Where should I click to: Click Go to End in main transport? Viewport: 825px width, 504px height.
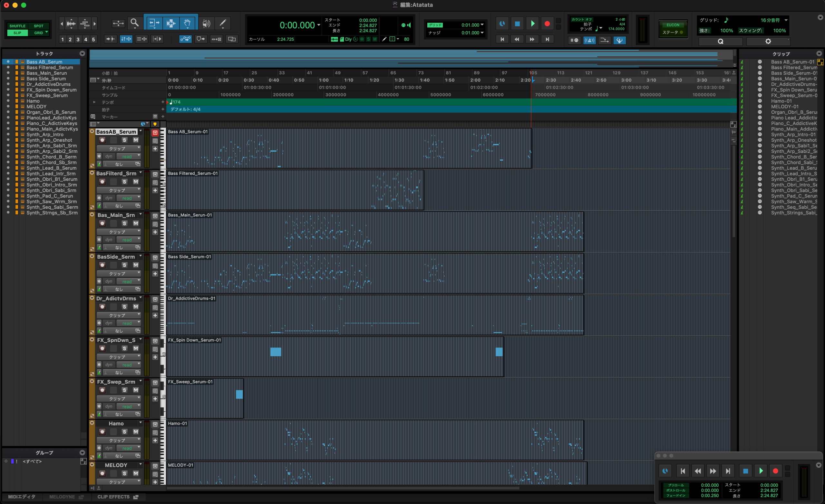547,39
